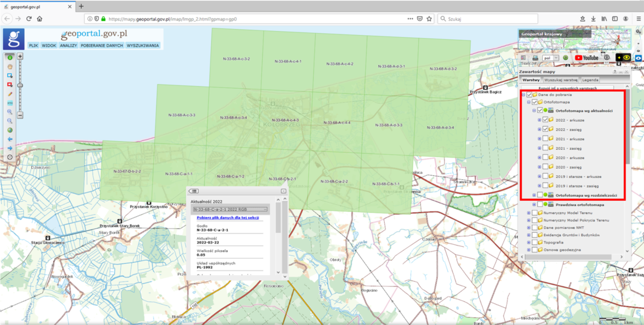
Task: Switch to the Legenda tab
Action: tap(590, 80)
